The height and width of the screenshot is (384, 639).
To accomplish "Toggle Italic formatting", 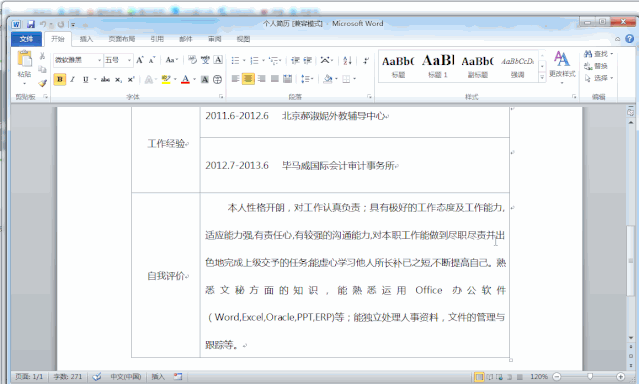I will [73, 79].
